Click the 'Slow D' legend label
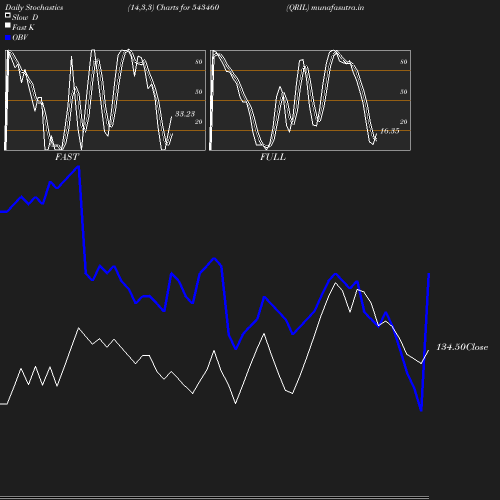 (25, 17)
